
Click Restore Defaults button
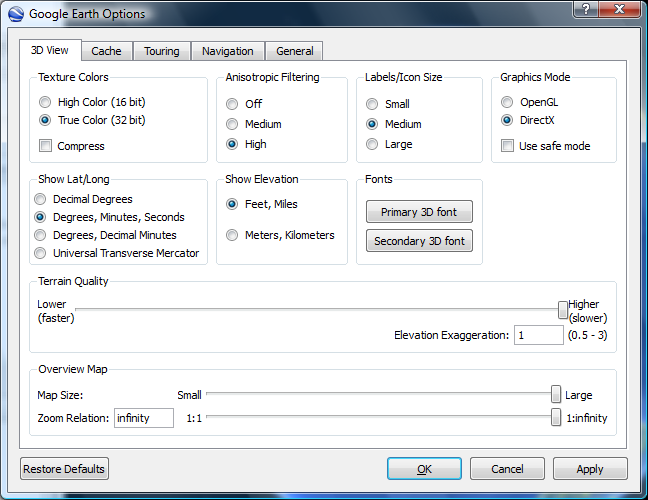(x=64, y=469)
